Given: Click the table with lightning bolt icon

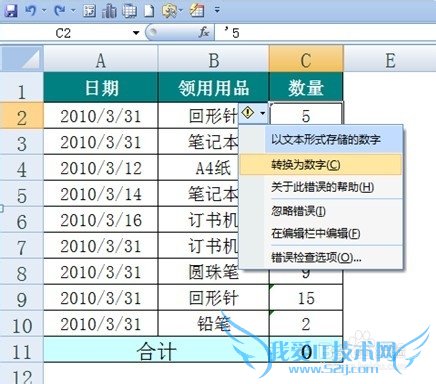Looking at the screenshot, I should (x=197, y=11).
